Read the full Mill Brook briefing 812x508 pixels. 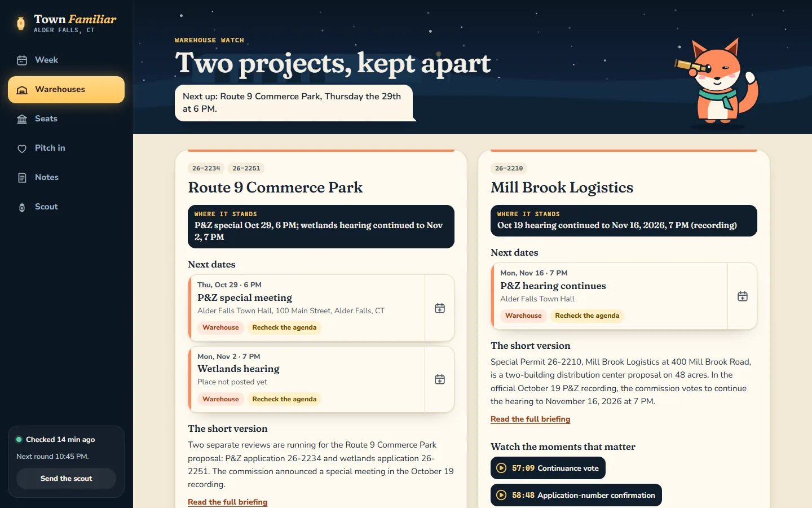(x=530, y=419)
